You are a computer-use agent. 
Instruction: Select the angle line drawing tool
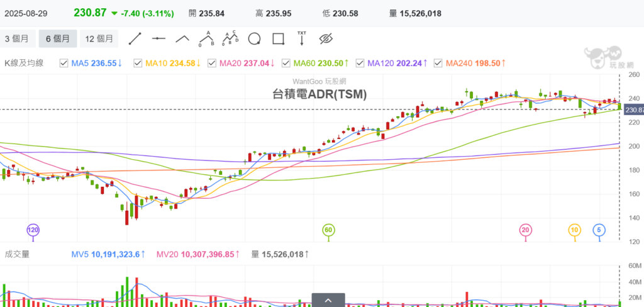(182, 38)
